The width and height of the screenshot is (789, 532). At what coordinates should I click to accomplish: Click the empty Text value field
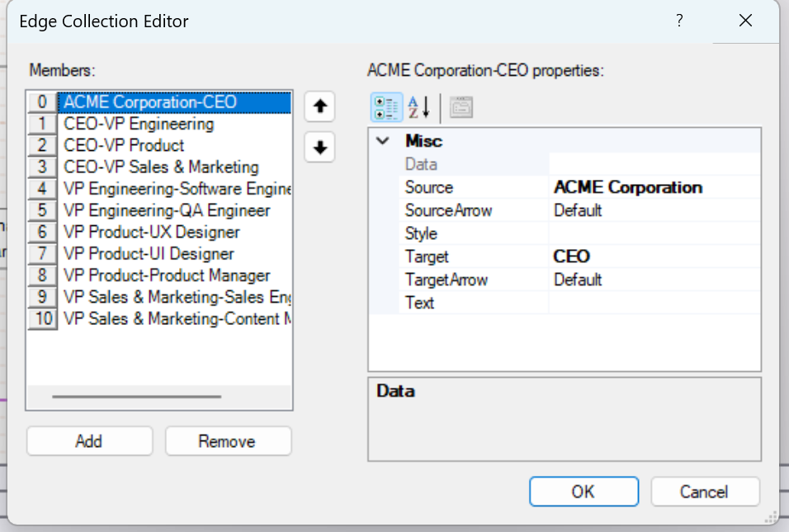coord(654,303)
